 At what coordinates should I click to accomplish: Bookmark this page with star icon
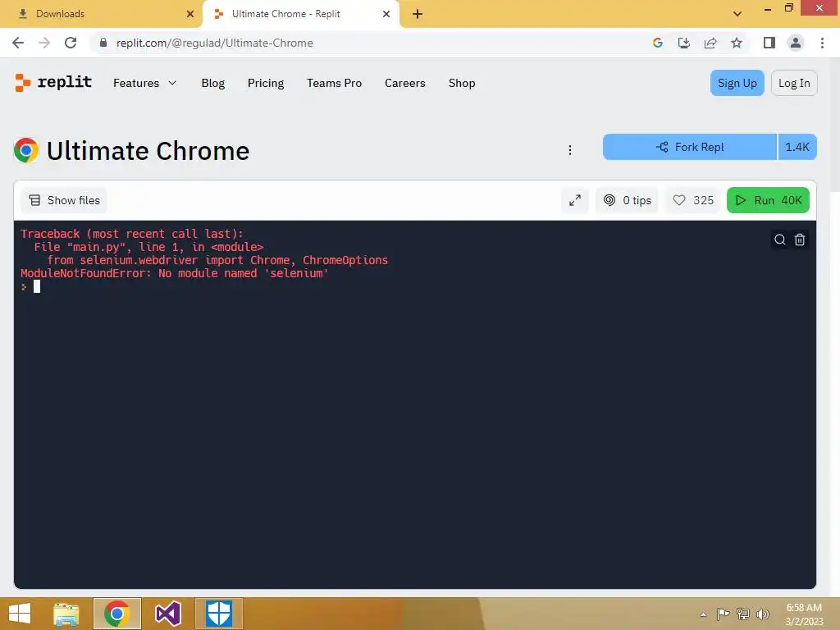(737, 43)
